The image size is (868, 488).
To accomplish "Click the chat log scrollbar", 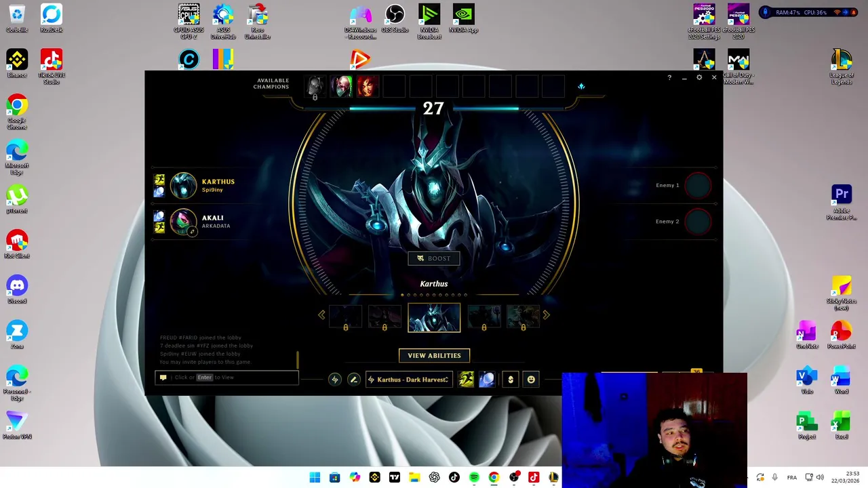I will [x=297, y=359].
